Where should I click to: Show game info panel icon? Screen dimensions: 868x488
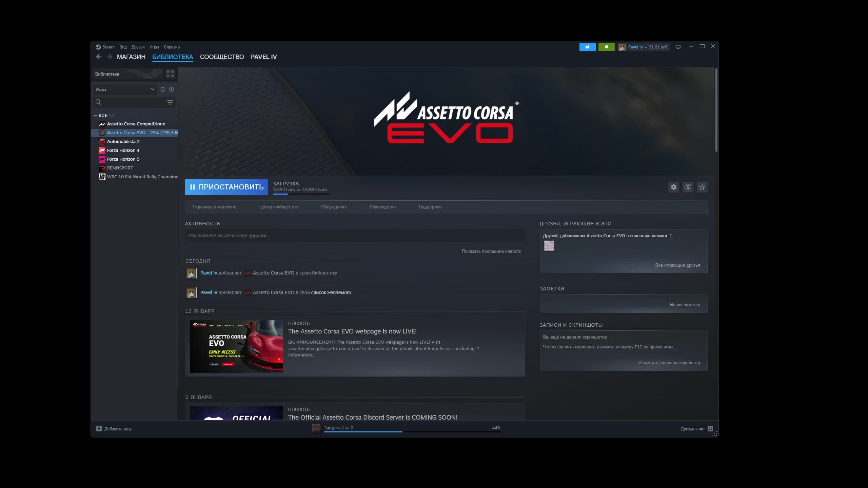[x=688, y=187]
